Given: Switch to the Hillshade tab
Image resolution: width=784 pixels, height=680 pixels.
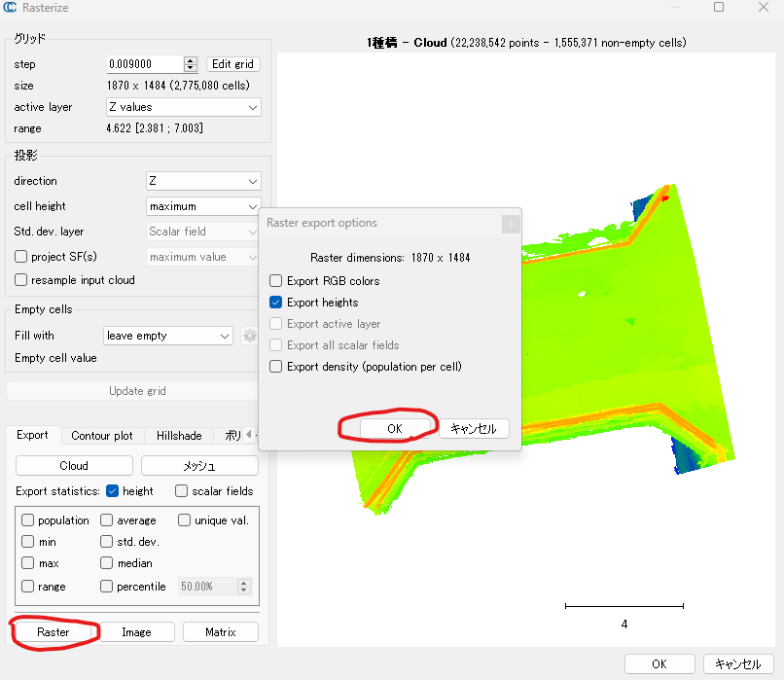Looking at the screenshot, I should coord(179,436).
